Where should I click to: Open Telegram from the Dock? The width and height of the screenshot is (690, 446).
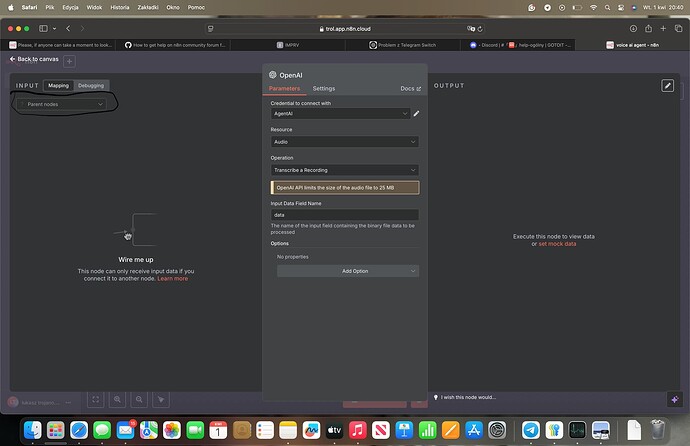pos(531,430)
